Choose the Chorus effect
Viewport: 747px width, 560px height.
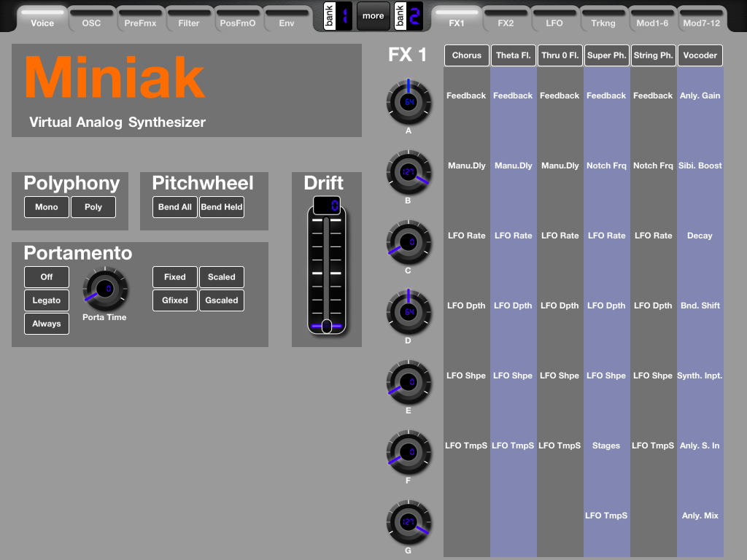coord(467,55)
